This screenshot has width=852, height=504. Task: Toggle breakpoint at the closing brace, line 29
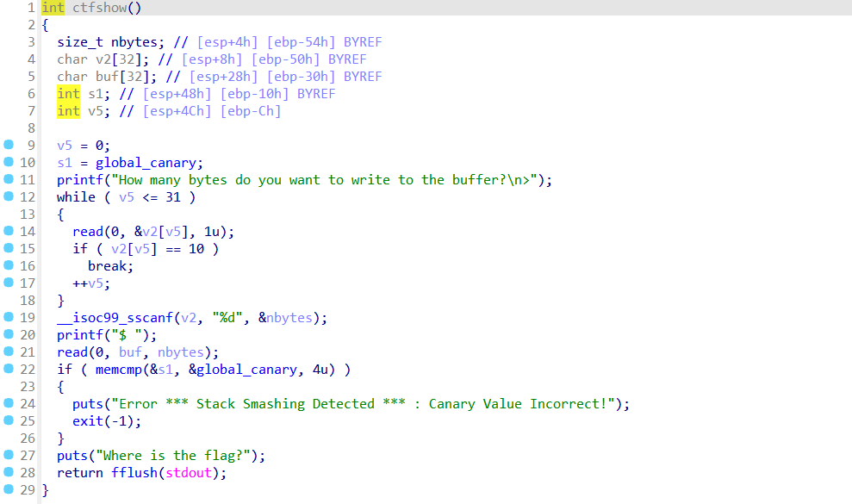[x=9, y=489]
